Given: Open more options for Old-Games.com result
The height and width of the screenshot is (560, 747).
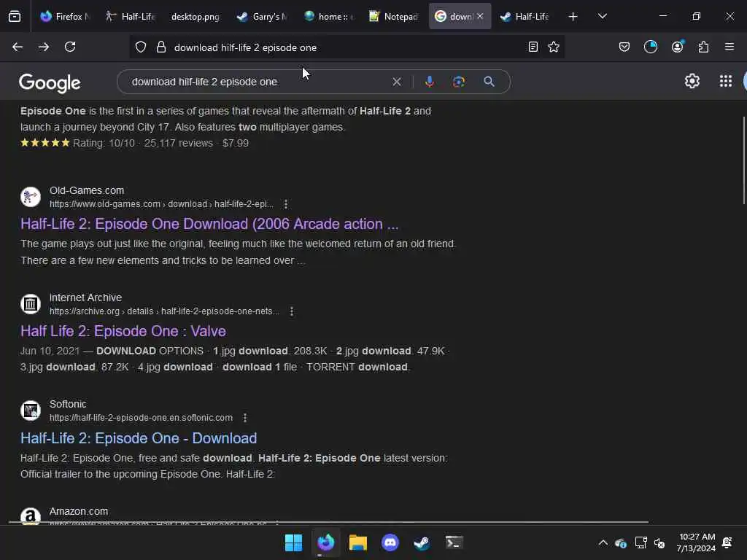Looking at the screenshot, I should pos(286,204).
